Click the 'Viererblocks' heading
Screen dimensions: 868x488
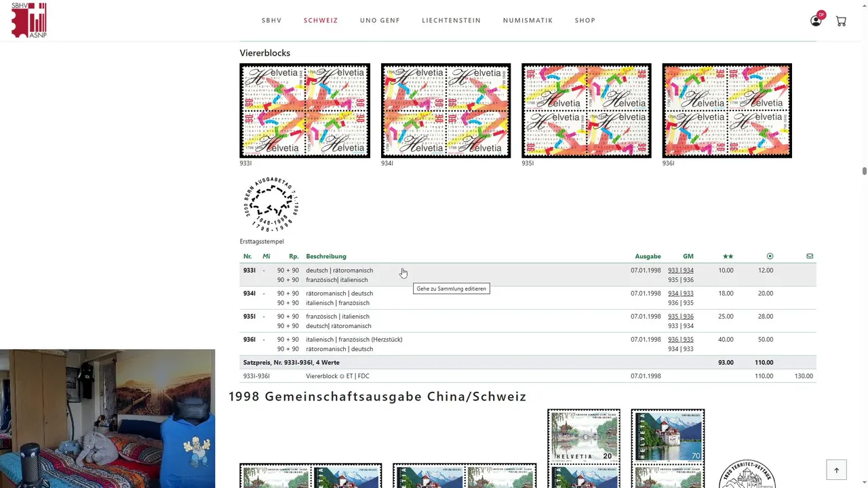coord(265,53)
